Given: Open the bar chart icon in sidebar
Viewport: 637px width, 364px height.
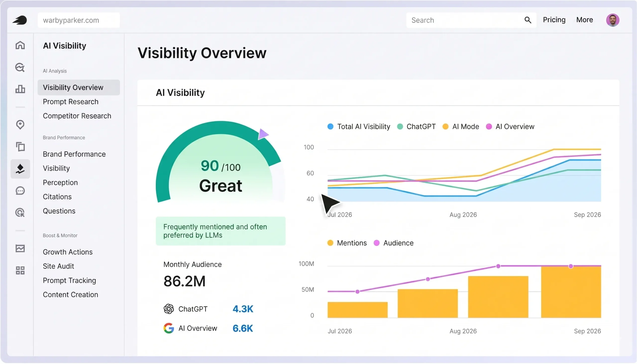Looking at the screenshot, I should [20, 89].
